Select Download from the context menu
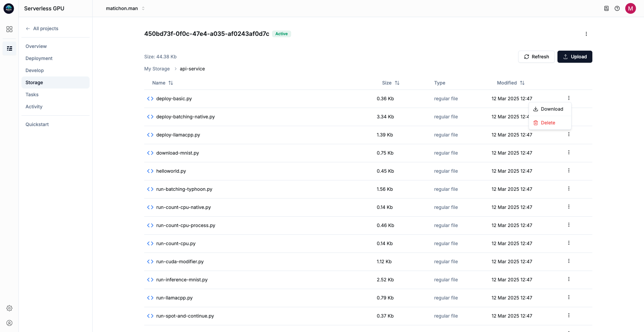 [550, 109]
